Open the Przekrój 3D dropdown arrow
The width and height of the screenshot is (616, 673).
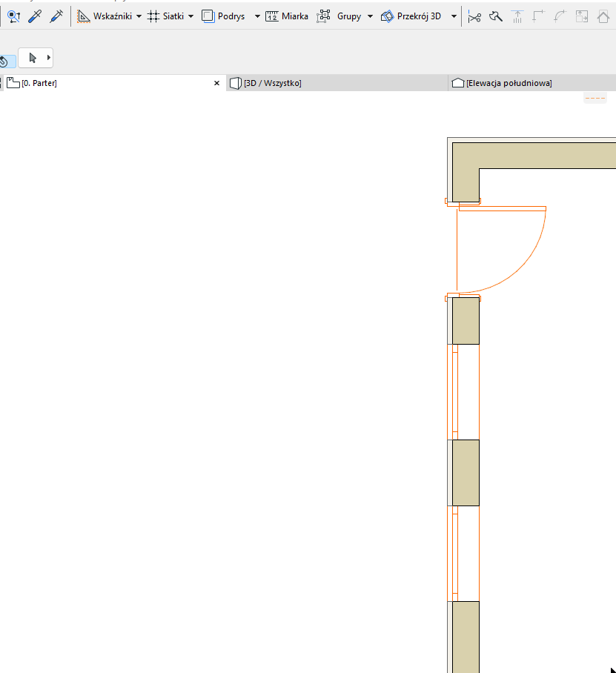tap(454, 16)
